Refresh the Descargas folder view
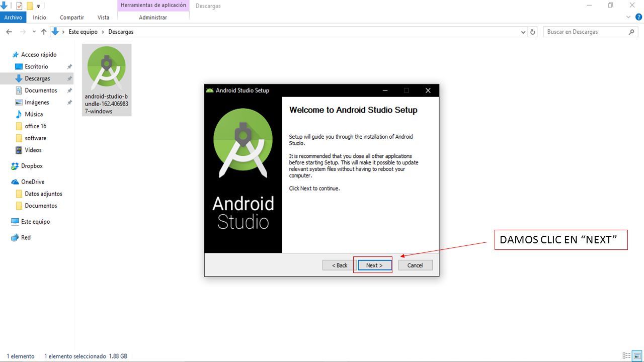Image resolution: width=644 pixels, height=362 pixels. tap(533, 32)
